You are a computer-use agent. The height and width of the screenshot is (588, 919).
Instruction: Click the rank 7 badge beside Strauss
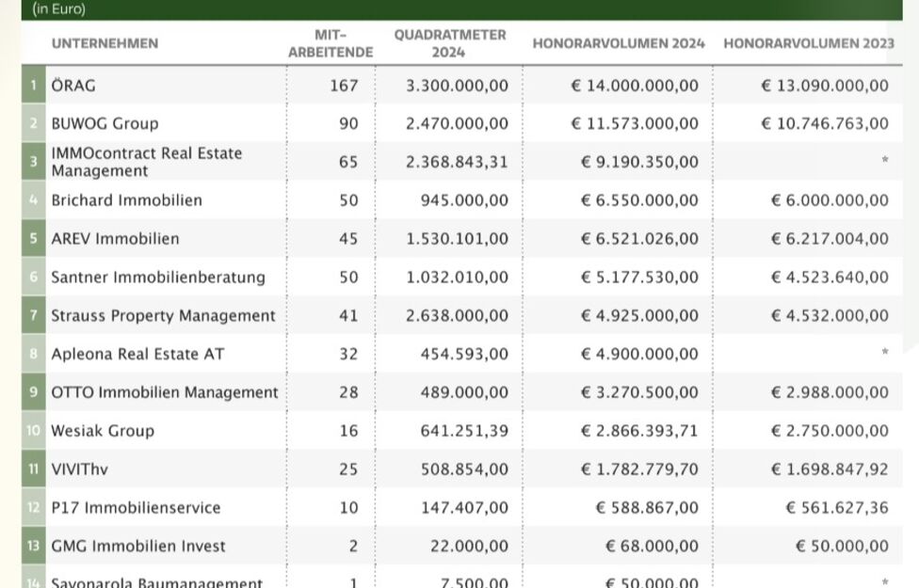(34, 316)
